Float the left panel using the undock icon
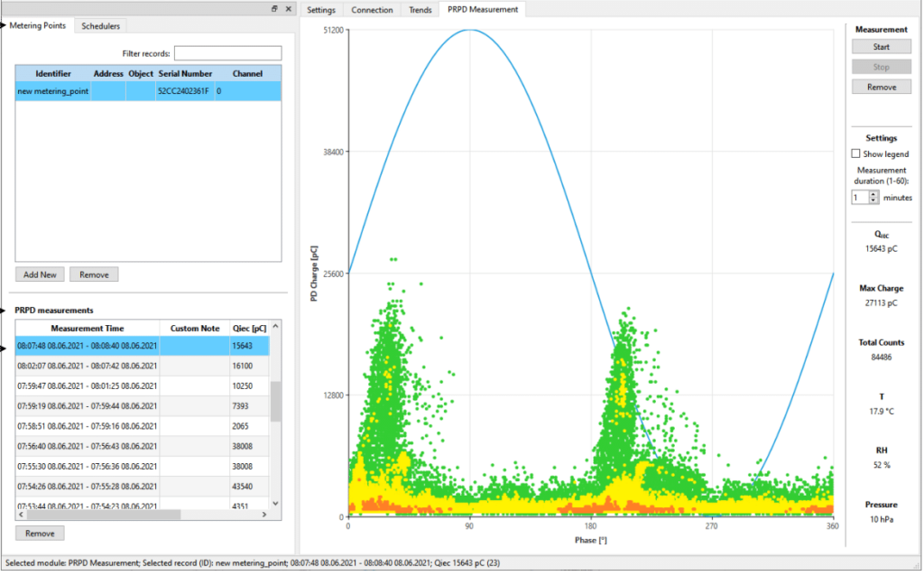The width and height of the screenshot is (924, 576). [274, 9]
